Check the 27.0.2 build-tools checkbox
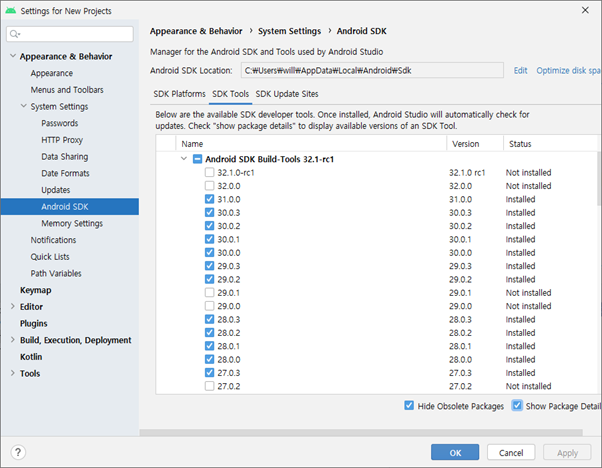The width and height of the screenshot is (602, 468). click(x=209, y=386)
